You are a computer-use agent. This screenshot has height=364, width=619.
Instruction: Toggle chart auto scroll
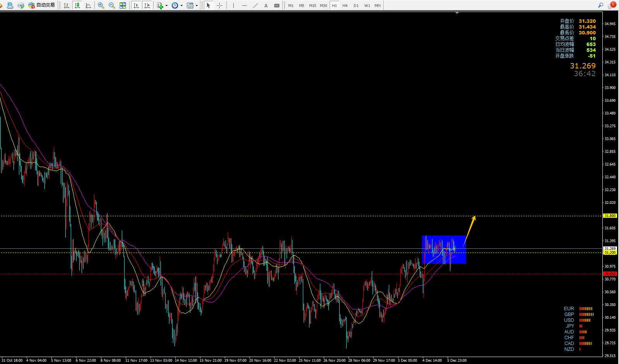(x=136, y=5)
